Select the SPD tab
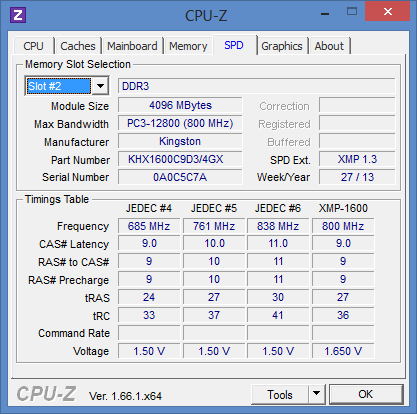The height and width of the screenshot is (414, 417). 234,45
